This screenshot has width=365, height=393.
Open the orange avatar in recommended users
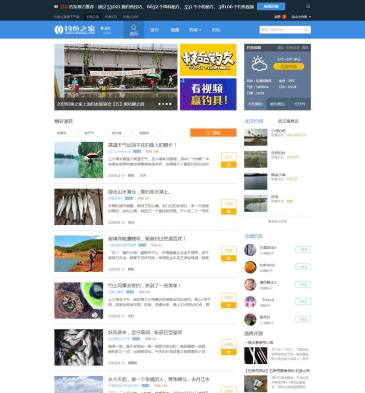(250, 267)
